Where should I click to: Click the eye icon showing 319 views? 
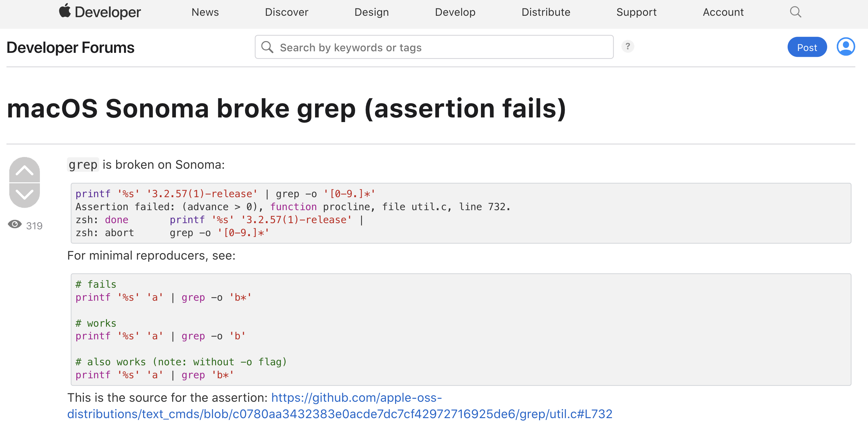[x=15, y=224]
